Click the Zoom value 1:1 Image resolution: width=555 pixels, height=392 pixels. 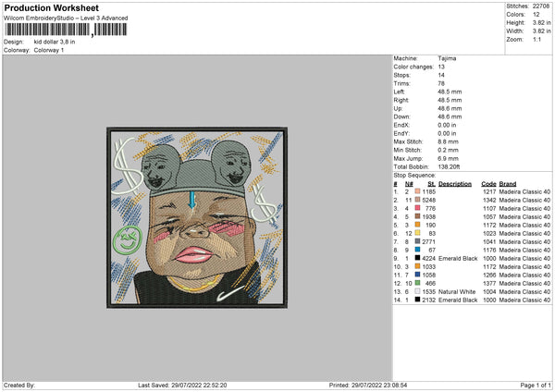(x=536, y=39)
